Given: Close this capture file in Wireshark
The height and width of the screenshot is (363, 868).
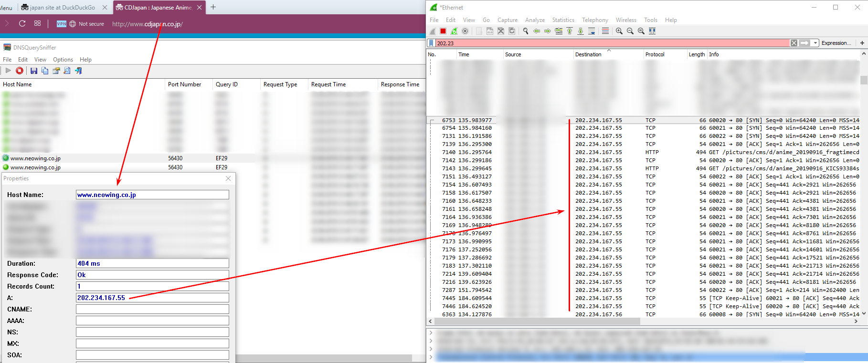Looking at the screenshot, I should [501, 31].
